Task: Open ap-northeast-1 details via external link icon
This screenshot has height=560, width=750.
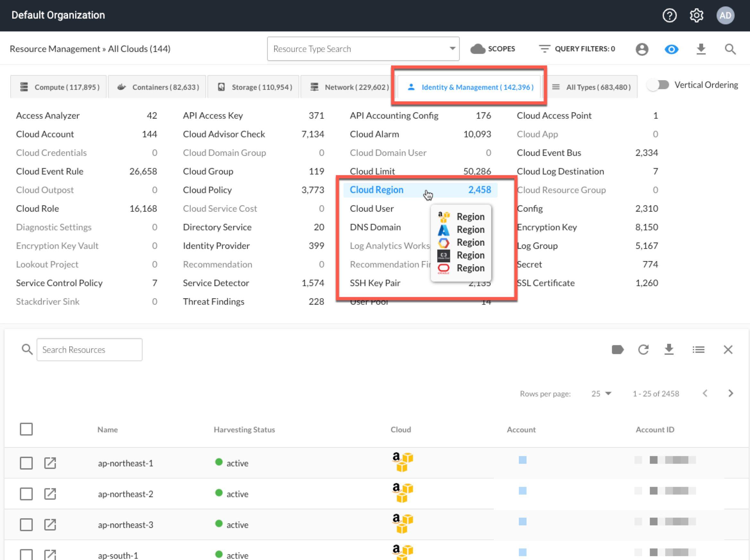Action: pyautogui.click(x=50, y=463)
